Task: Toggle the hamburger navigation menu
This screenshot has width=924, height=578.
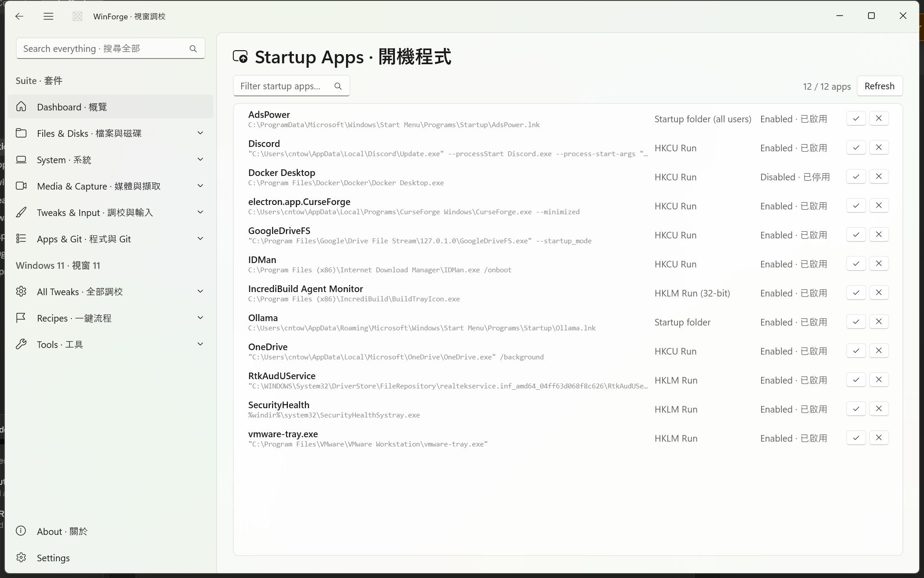Action: pos(48,16)
